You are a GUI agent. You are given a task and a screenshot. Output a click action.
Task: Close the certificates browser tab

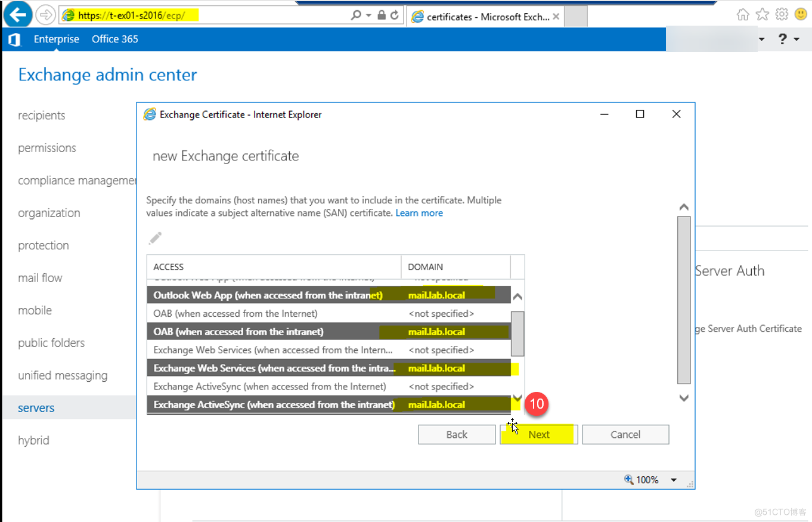(x=556, y=17)
